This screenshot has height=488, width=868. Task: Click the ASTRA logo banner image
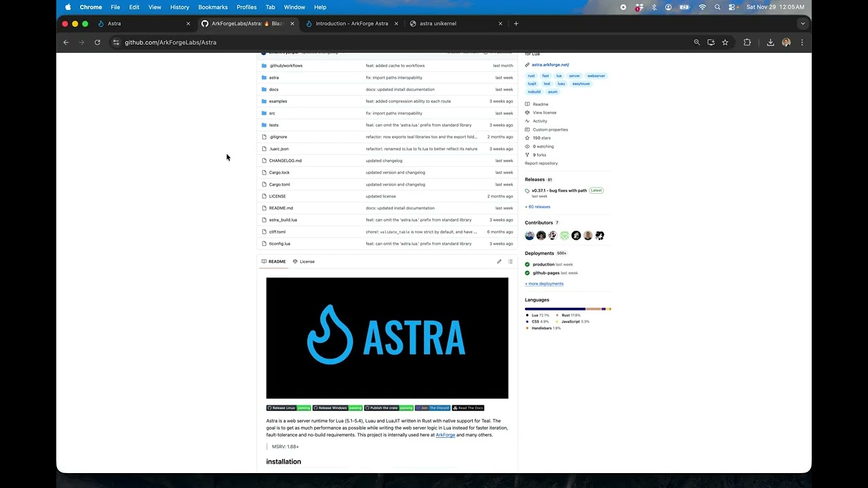[387, 338]
